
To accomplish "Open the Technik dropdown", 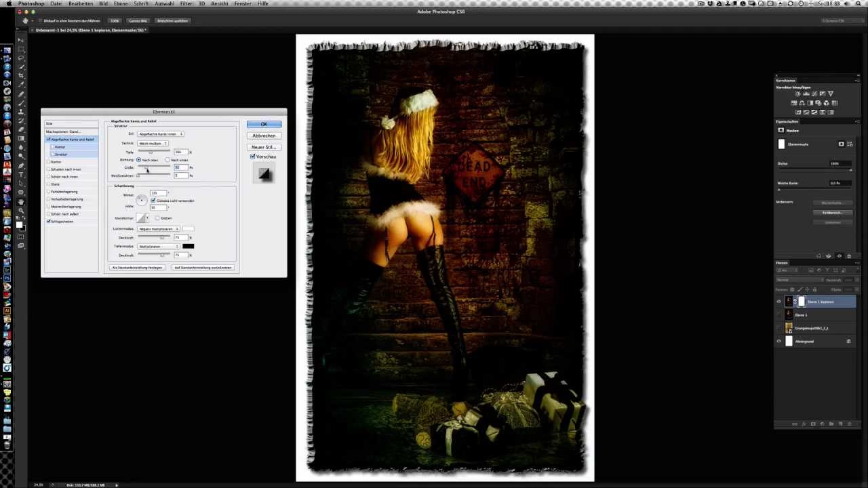I will 153,143.
